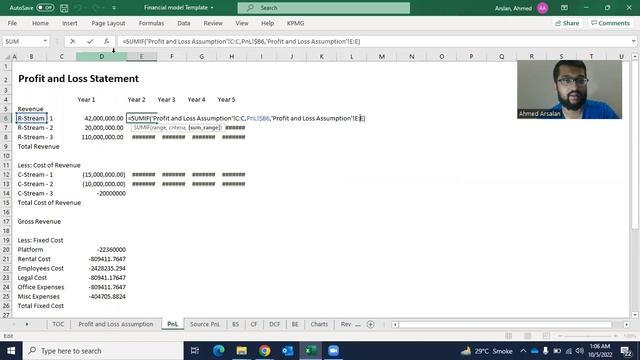Click the Ribbon Display Options icon
This screenshot has height=360, width=640.
564,8
